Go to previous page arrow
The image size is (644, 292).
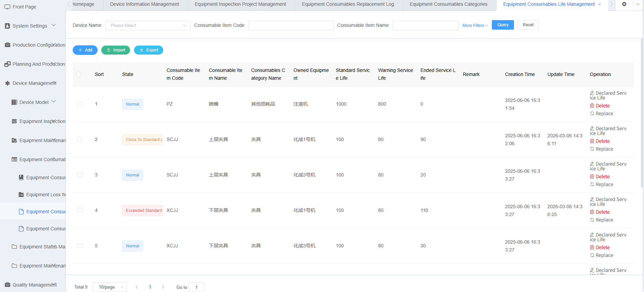pyautogui.click(x=137, y=287)
